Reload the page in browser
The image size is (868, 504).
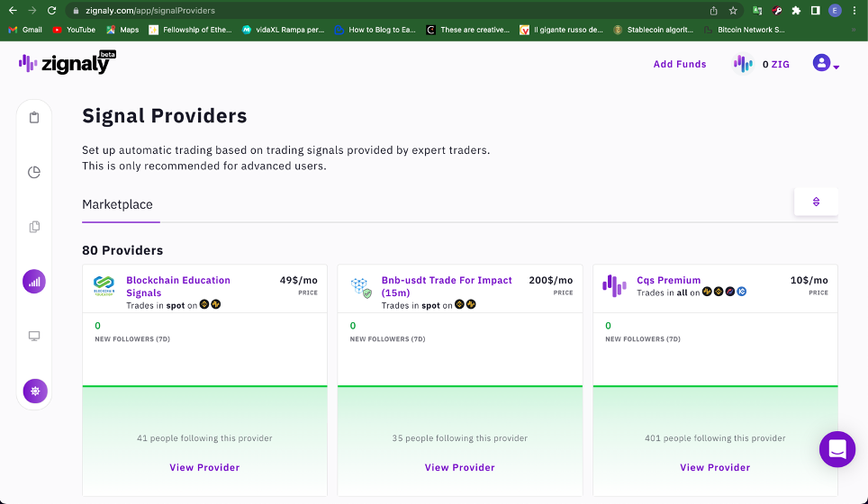tap(51, 11)
